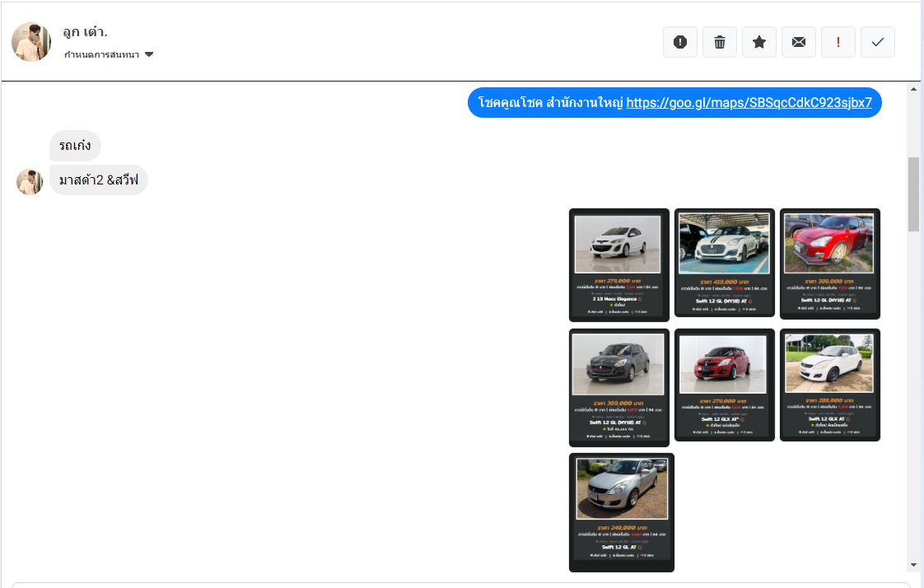Open the goo.gl maps link
924x588 pixels.
coord(749,103)
